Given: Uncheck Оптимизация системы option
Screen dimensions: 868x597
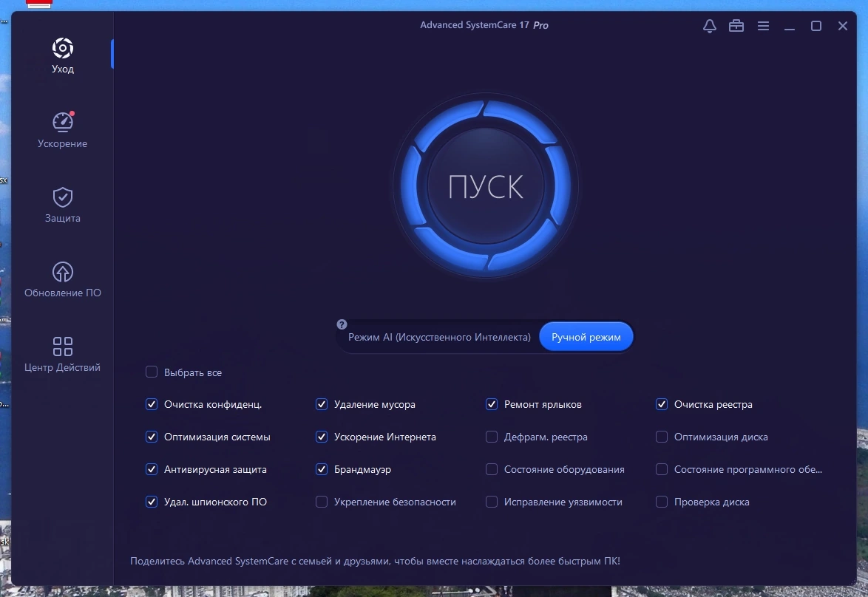Looking at the screenshot, I should coord(152,437).
